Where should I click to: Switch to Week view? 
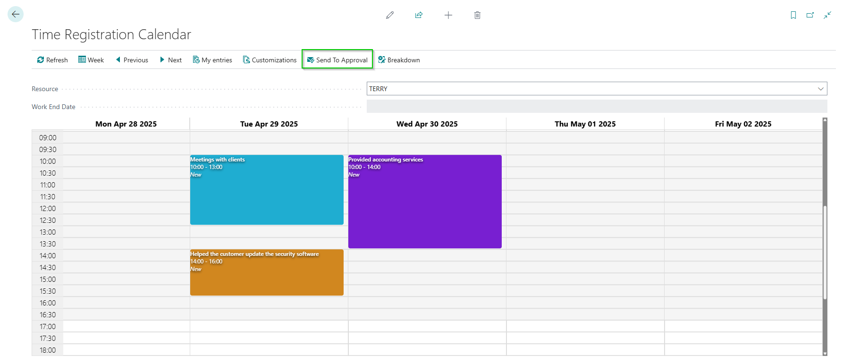tap(91, 60)
